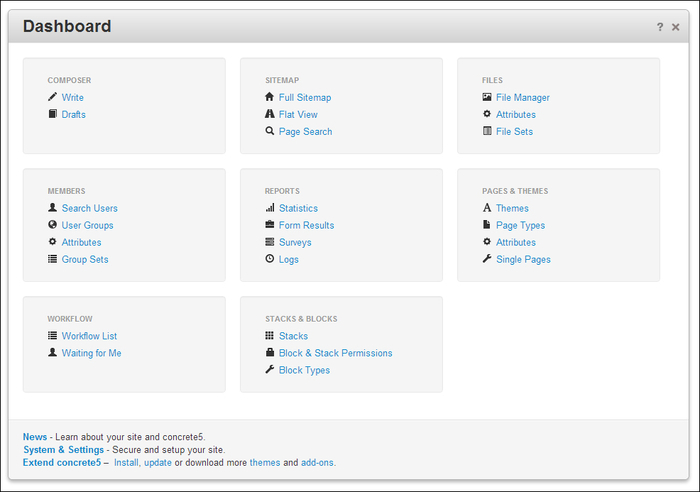The width and height of the screenshot is (700, 492).
Task: Click the globe icon beside User Groups
Action: coord(52,225)
